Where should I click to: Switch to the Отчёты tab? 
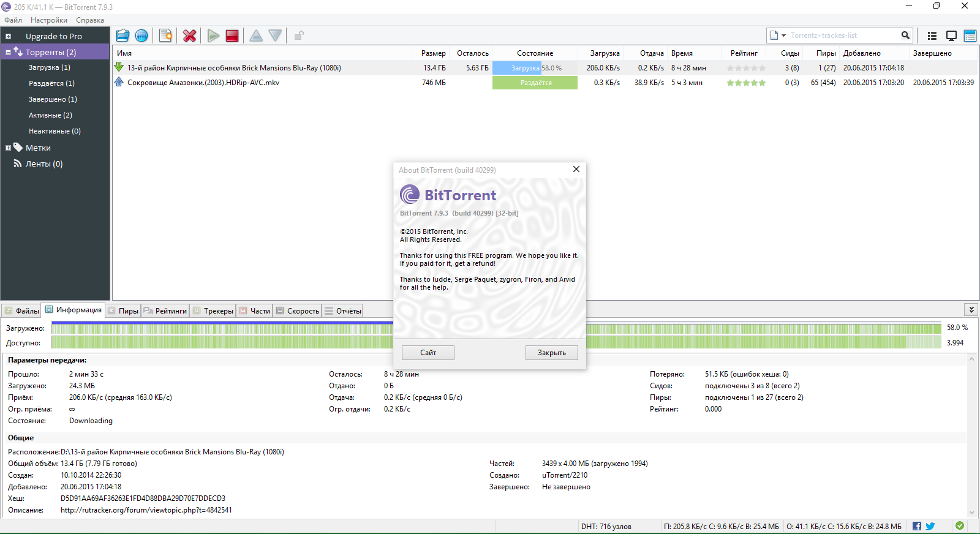coord(342,310)
